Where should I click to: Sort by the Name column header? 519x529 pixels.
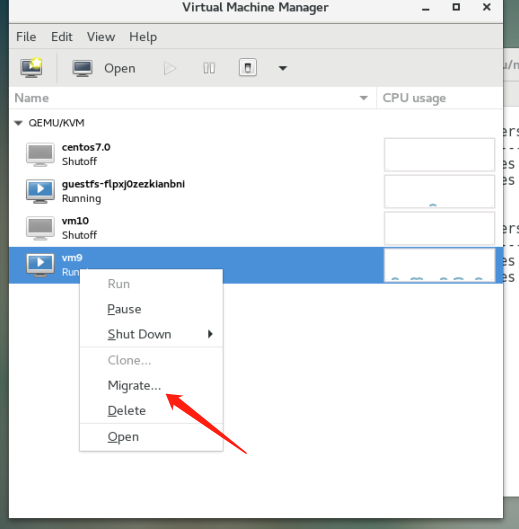tap(193, 98)
